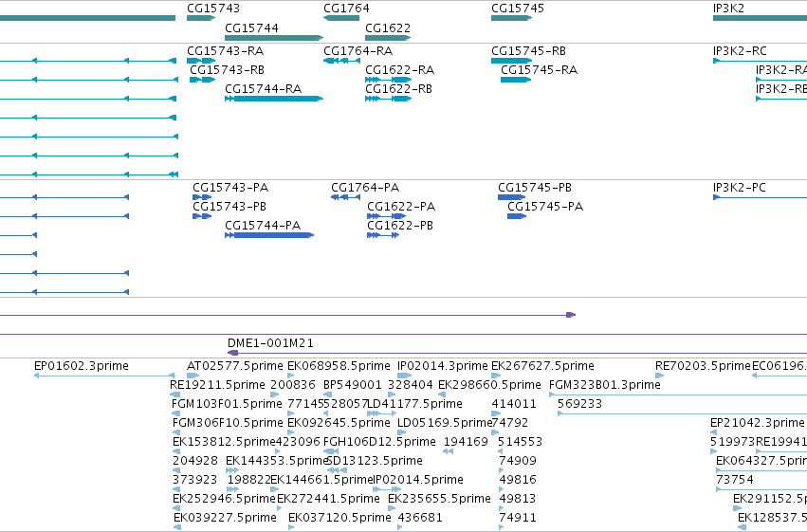
Task: Select the CG15744 gene bar
Action: pyautogui.click(x=274, y=38)
